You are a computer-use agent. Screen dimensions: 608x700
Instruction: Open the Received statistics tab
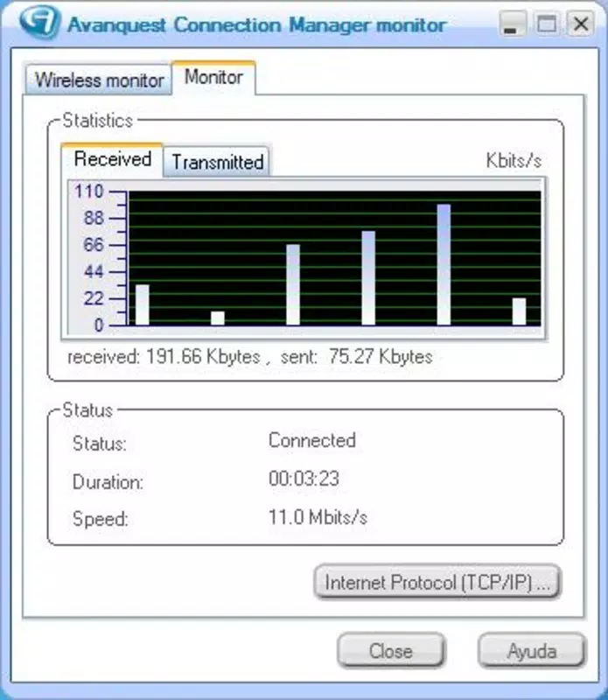click(112, 159)
